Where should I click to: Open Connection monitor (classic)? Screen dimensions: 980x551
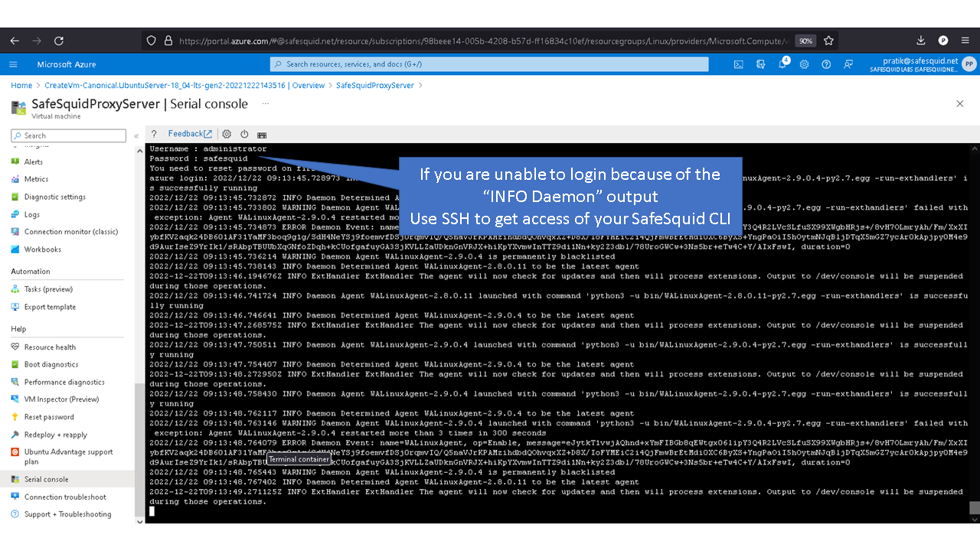pyautogui.click(x=71, y=232)
